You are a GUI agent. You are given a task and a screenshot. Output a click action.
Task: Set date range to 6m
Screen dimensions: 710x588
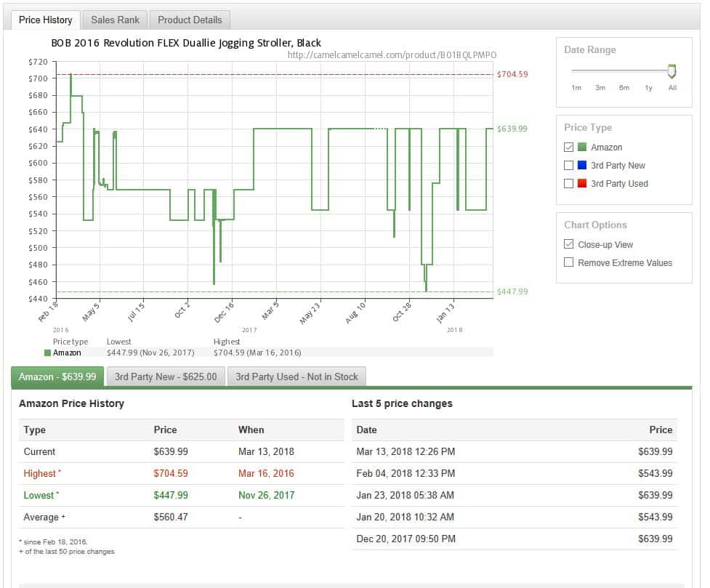coord(624,87)
